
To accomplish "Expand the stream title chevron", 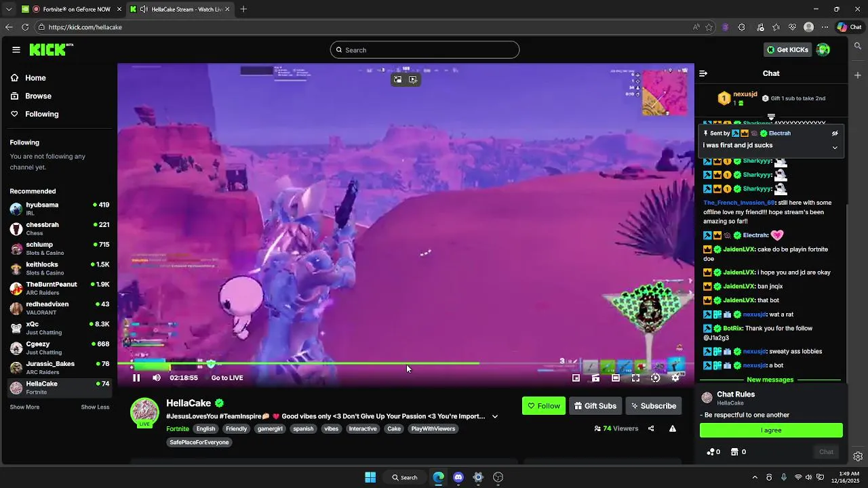I will [495, 417].
